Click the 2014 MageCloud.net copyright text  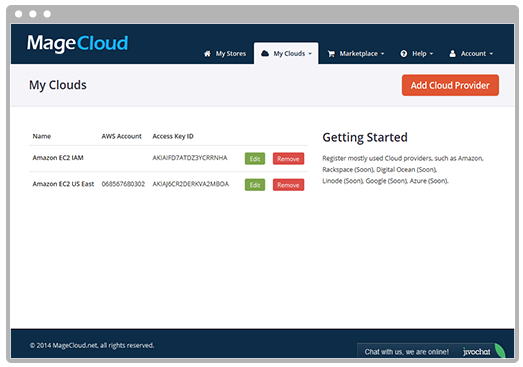pyautogui.click(x=92, y=345)
